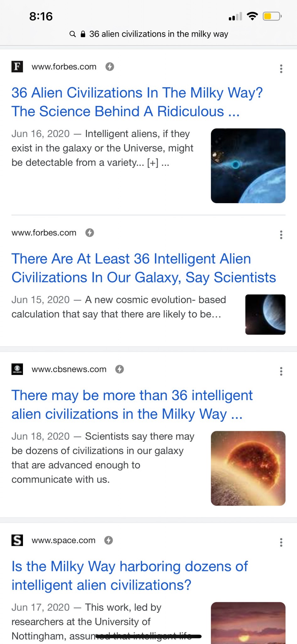The height and width of the screenshot is (644, 297).
Task: Open three-dot menu for first Forbes result
Action: coord(281,69)
